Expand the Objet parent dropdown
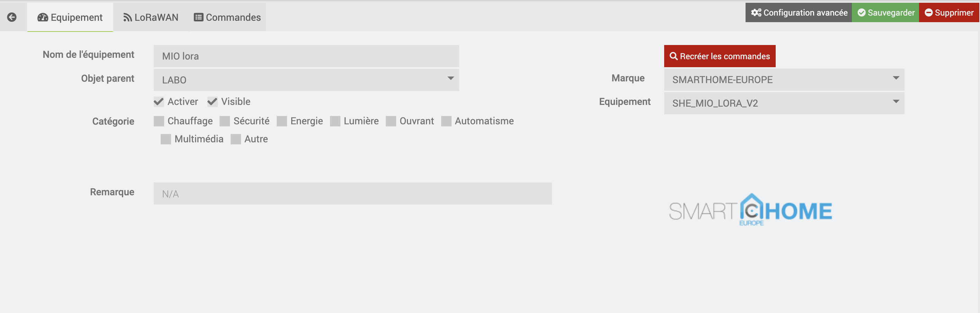Image resolution: width=980 pixels, height=313 pixels. pos(306,80)
